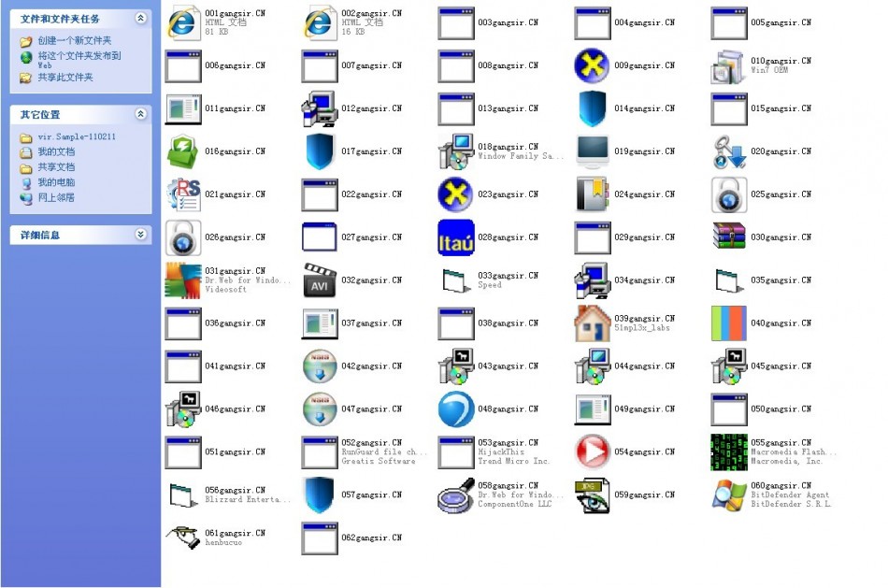
Task: Select the Itaú icon of 028gangsir.CN
Action: click(x=456, y=237)
